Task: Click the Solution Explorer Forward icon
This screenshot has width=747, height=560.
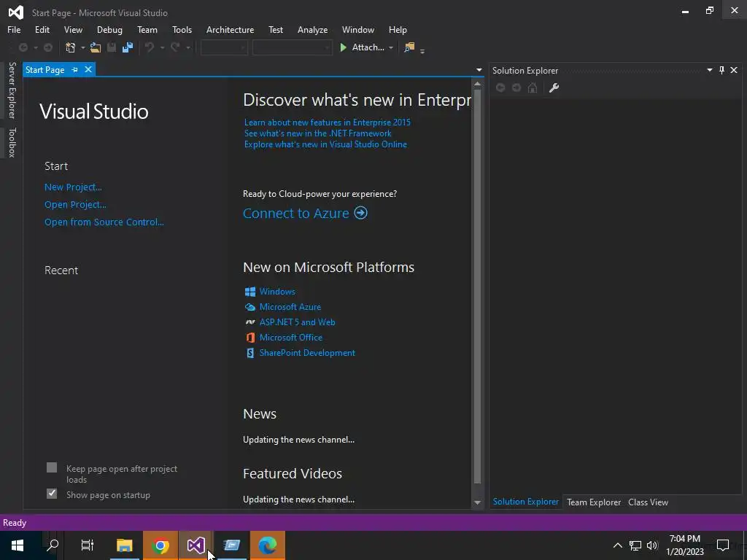Action: pyautogui.click(x=516, y=87)
